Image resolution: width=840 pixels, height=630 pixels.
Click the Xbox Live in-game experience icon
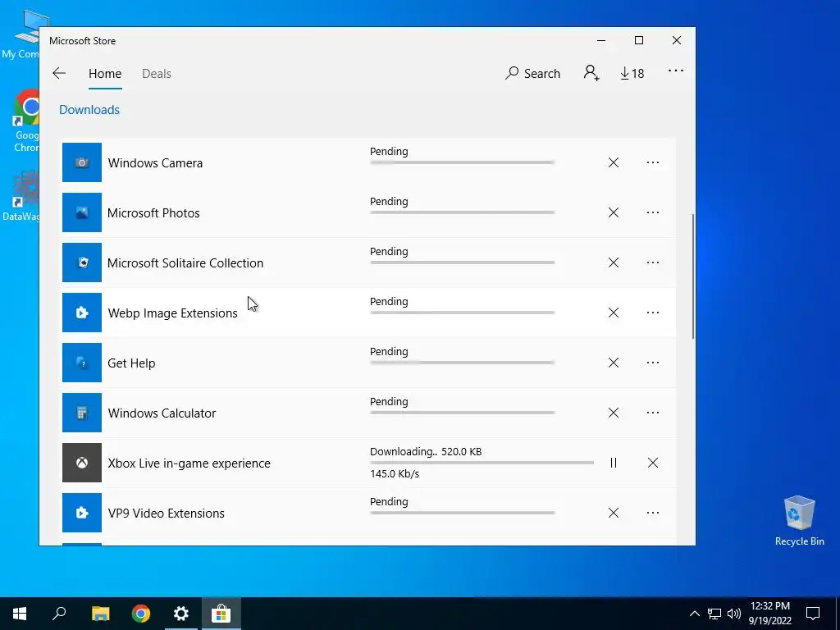[82, 463]
